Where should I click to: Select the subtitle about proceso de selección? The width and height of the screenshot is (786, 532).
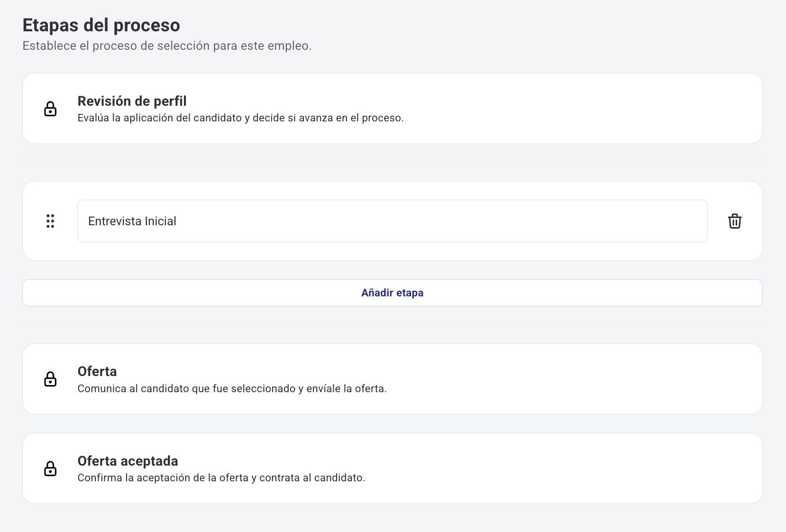pyautogui.click(x=167, y=46)
